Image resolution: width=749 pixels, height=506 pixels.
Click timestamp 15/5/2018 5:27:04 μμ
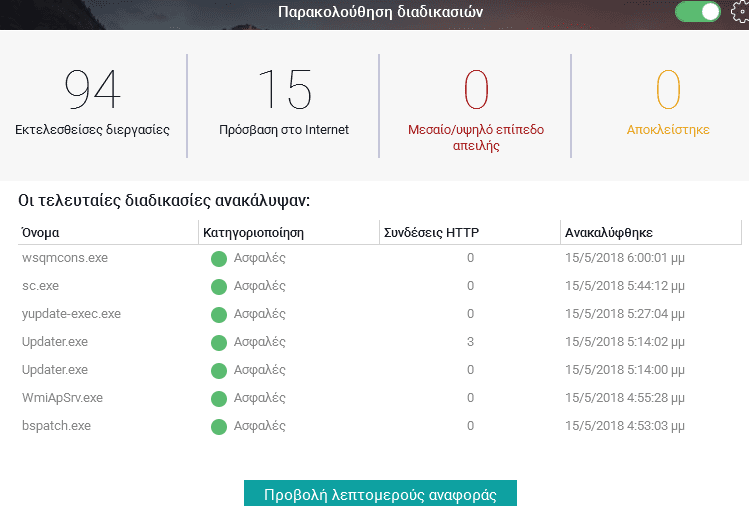625,314
